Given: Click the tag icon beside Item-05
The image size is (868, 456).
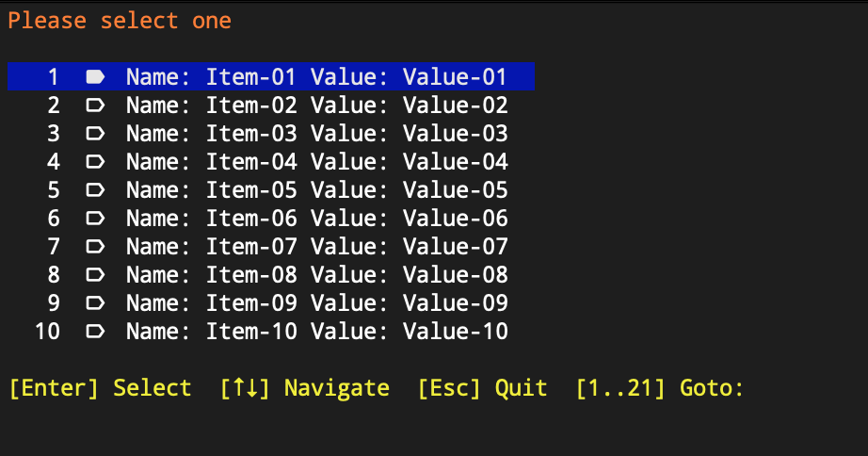Looking at the screenshot, I should [95, 189].
